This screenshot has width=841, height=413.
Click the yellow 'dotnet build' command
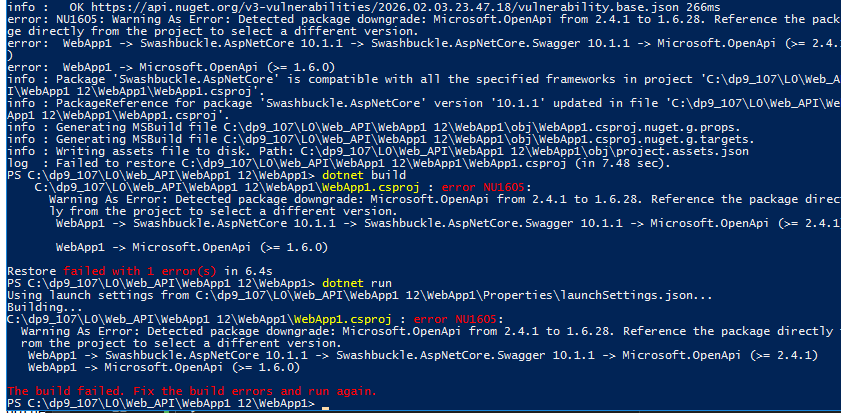[x=364, y=175]
